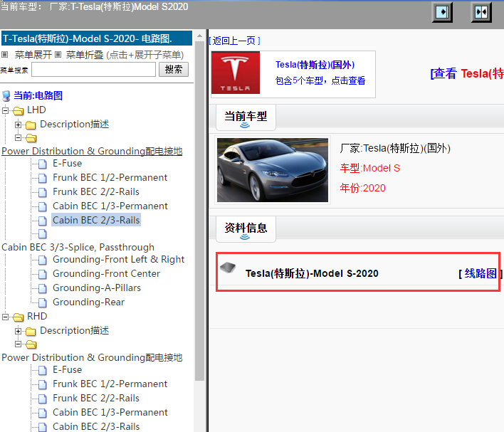Click the 查看 Tesla link at right edge
Screen dimensions: 504x432
click(467, 73)
